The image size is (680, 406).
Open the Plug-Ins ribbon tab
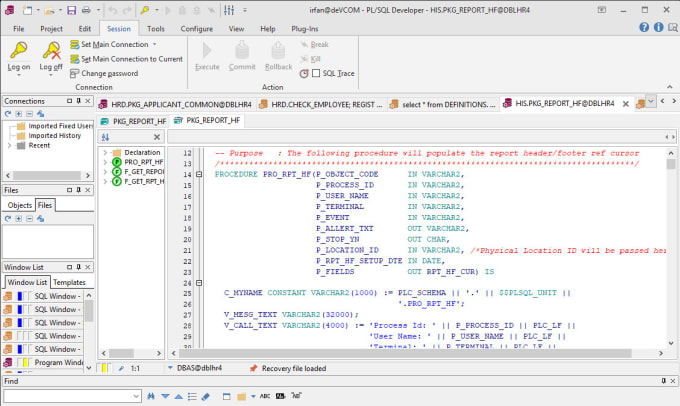point(304,29)
